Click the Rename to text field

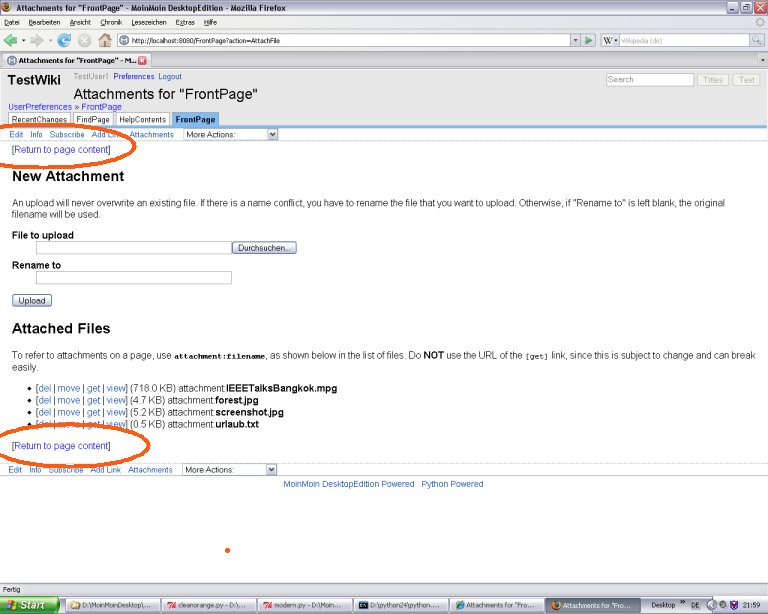pyautogui.click(x=133, y=278)
